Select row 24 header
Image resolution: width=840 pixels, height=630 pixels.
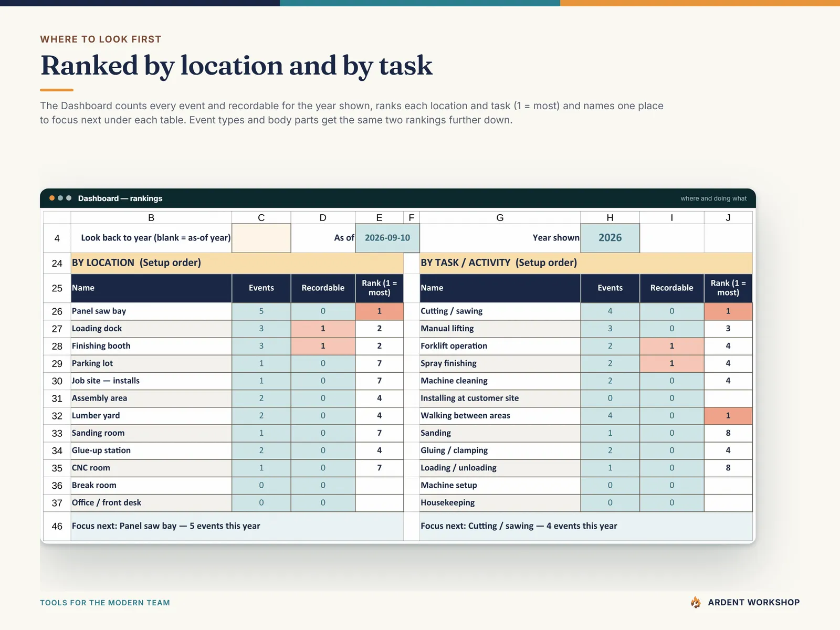(x=57, y=263)
